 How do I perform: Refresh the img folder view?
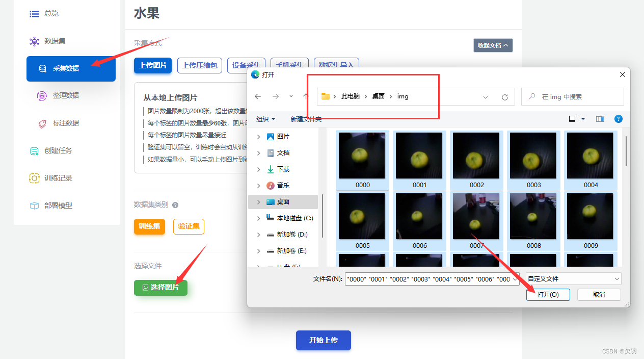click(505, 97)
